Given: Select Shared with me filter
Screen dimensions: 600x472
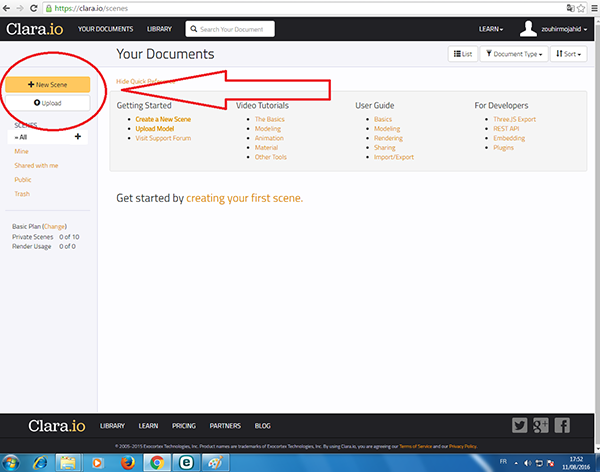Looking at the screenshot, I should (36, 165).
